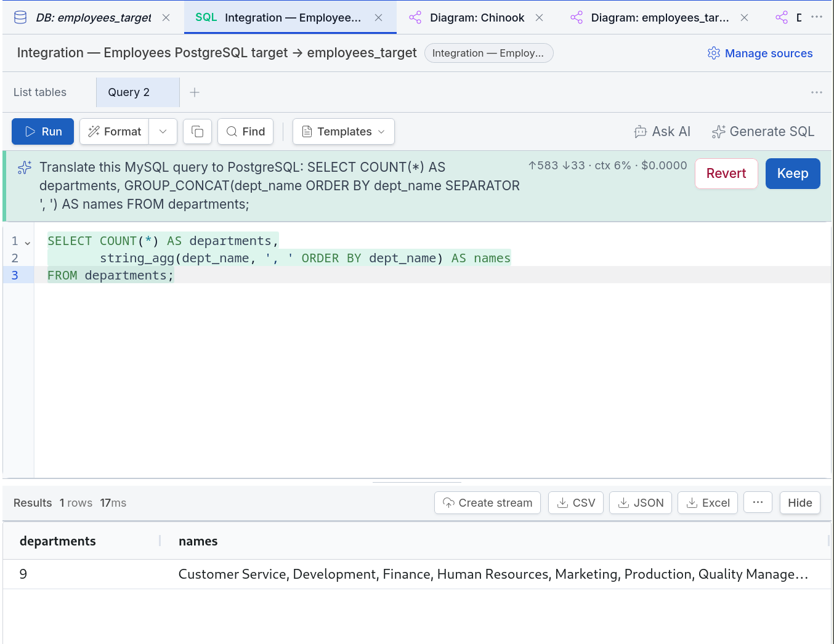Place cursor in FROM departments line

[111, 275]
